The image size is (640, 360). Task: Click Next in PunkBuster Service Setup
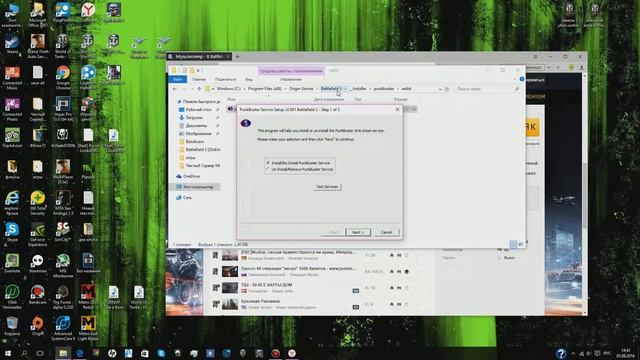coord(358,232)
